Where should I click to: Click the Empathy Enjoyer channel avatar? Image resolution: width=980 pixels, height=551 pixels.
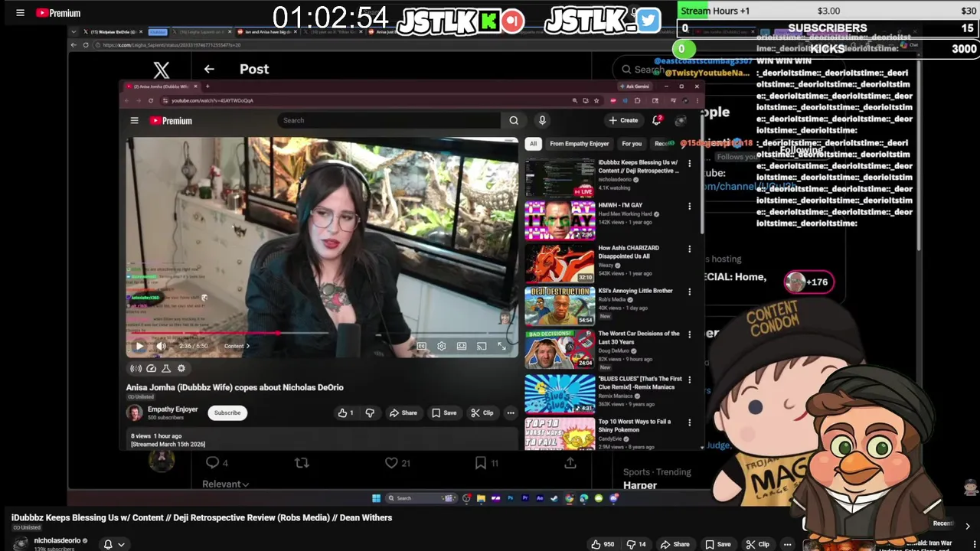pyautogui.click(x=135, y=412)
